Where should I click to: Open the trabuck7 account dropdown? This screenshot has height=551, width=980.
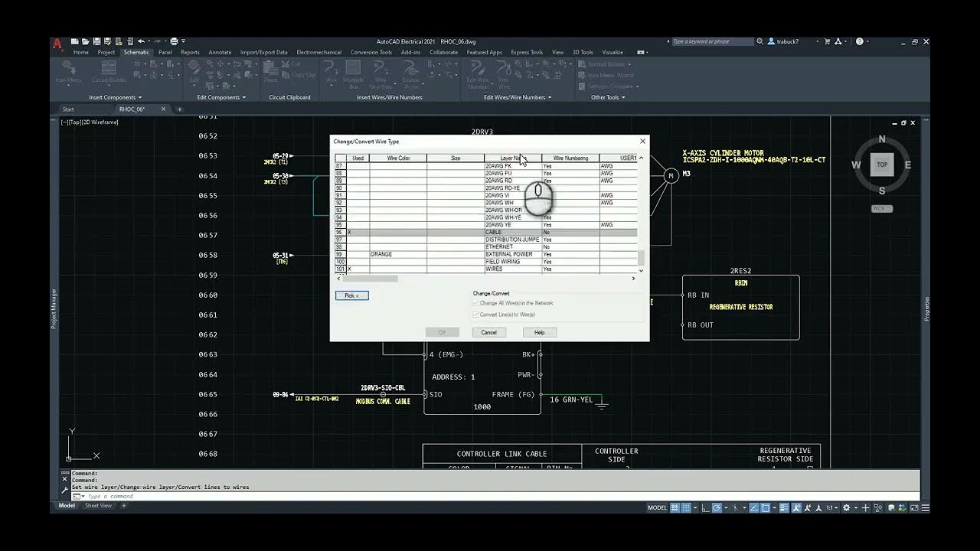tap(817, 41)
